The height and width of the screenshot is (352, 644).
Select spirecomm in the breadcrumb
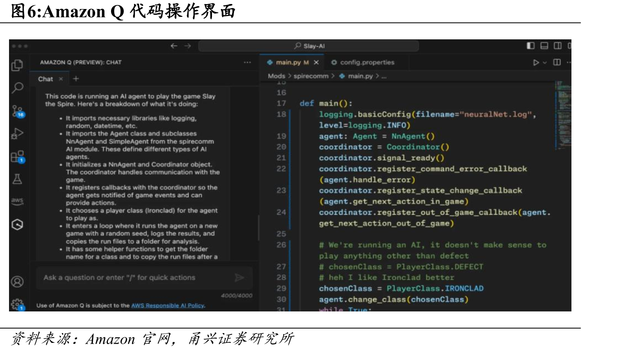[x=311, y=76]
